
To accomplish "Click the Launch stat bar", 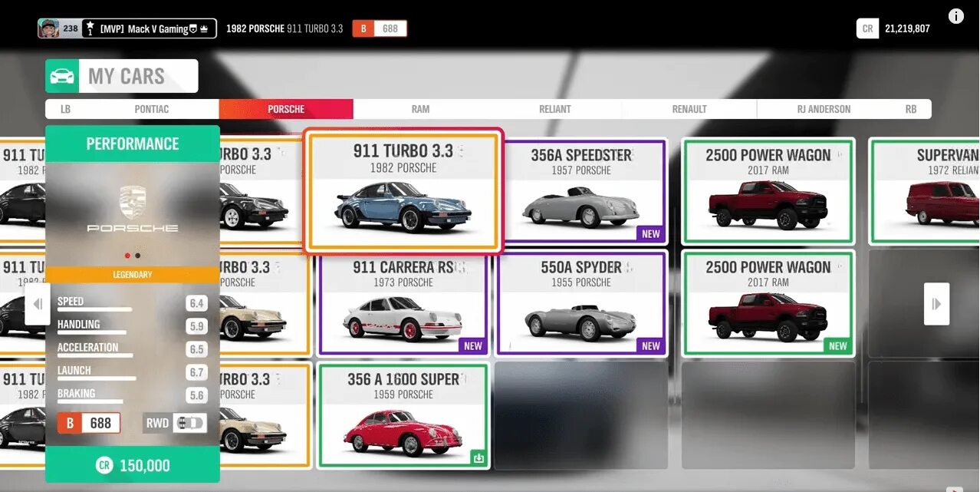I will (x=97, y=378).
